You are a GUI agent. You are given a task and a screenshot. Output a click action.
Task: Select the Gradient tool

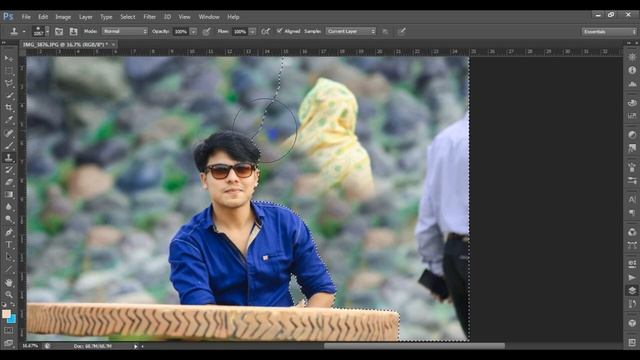click(x=9, y=195)
